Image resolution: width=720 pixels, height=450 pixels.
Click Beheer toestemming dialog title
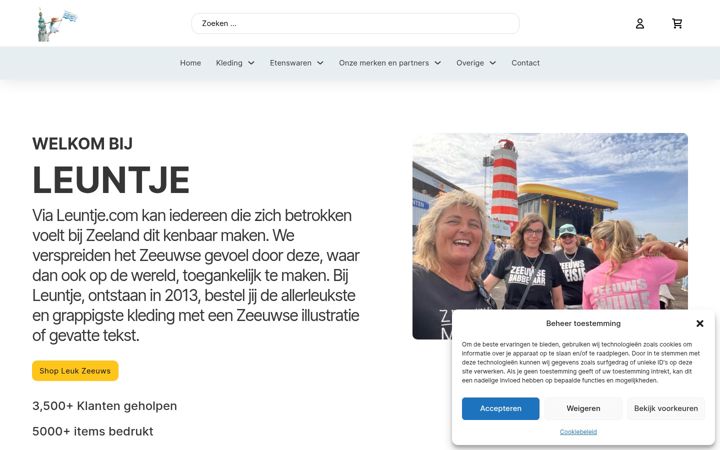[583, 323]
